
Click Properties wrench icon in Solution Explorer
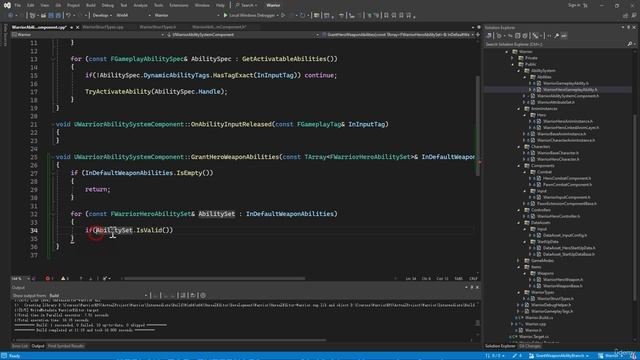(556, 36)
